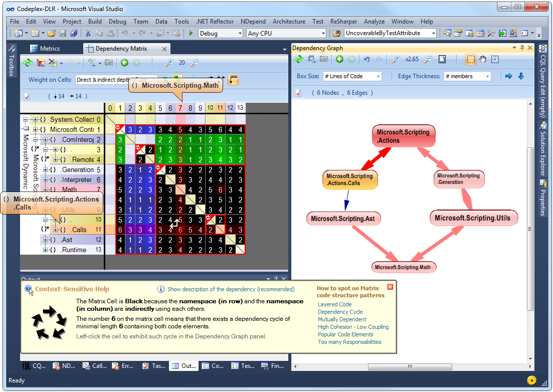Navigate back in the Dependency Matrix toolbar
Screen dimensions: 553x392
[x=125, y=62]
